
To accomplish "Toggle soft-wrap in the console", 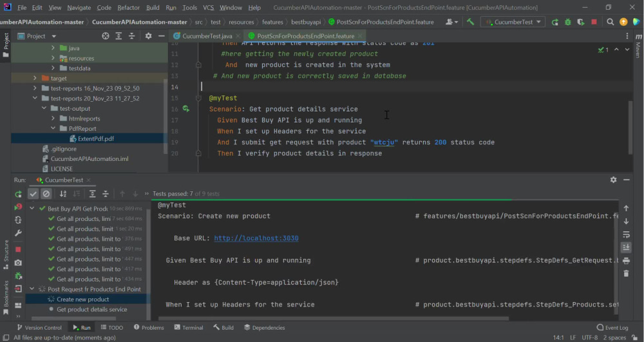I will [626, 234].
